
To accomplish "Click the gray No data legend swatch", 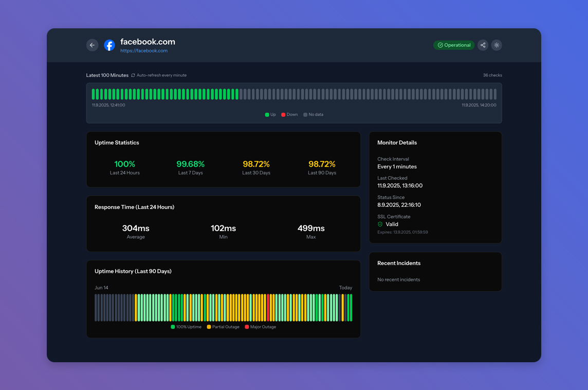I will (x=305, y=115).
